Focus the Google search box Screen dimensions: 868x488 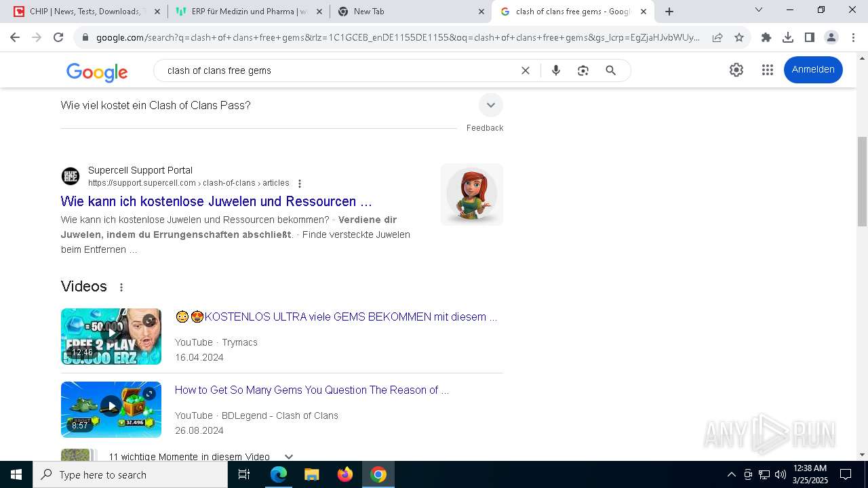339,70
